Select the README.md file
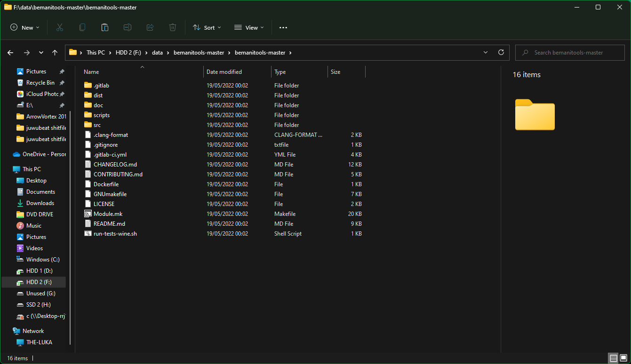631x364 pixels. click(109, 224)
